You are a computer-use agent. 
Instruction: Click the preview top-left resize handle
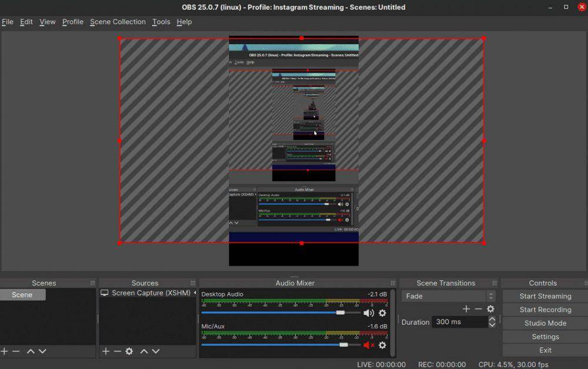[119, 38]
